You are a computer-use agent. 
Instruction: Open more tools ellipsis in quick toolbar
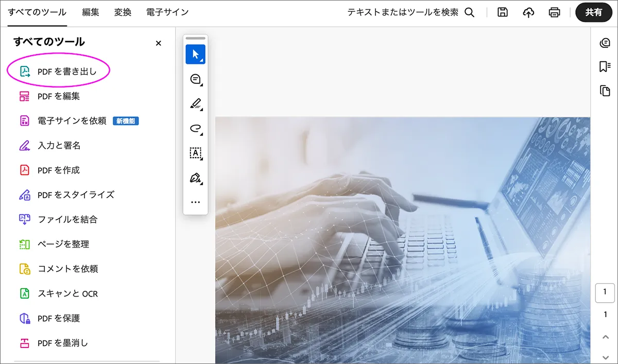point(196,202)
